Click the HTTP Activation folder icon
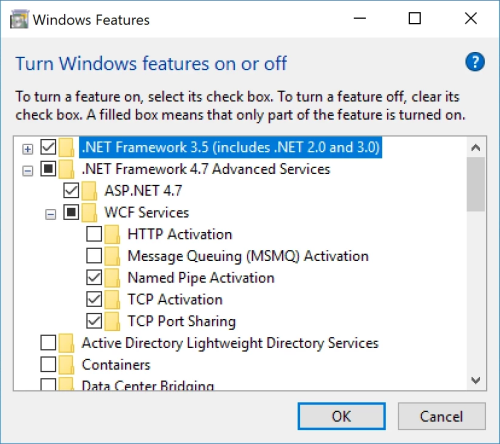 (x=112, y=234)
